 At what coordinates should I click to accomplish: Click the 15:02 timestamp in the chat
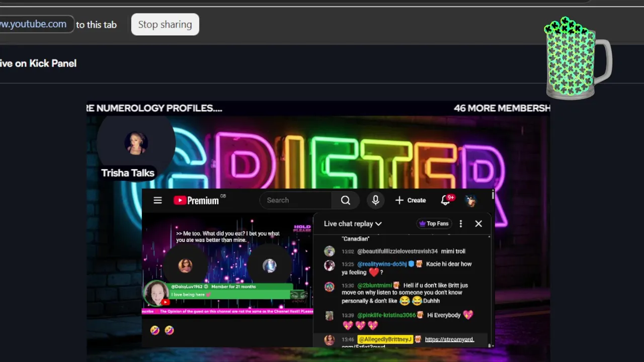pos(348,251)
